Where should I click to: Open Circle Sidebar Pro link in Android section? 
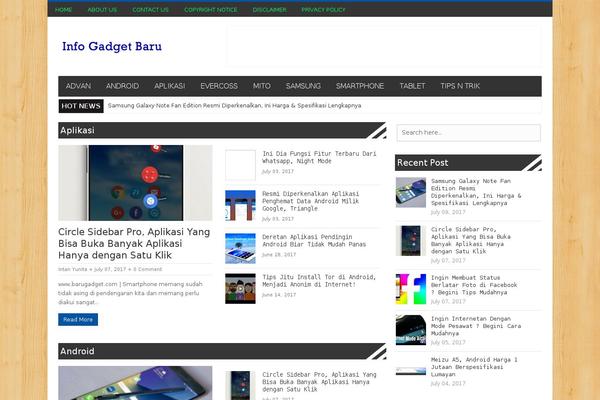(x=319, y=382)
